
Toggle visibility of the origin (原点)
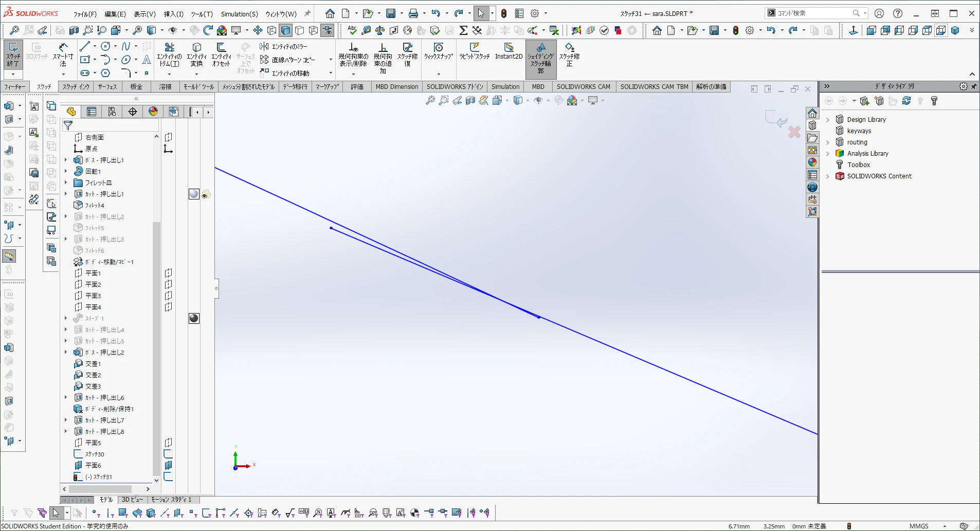(168, 149)
